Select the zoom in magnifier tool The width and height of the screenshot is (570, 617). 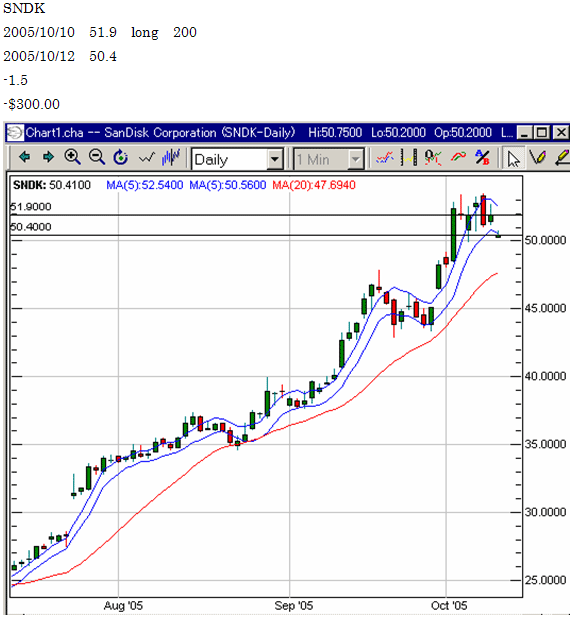coord(72,157)
